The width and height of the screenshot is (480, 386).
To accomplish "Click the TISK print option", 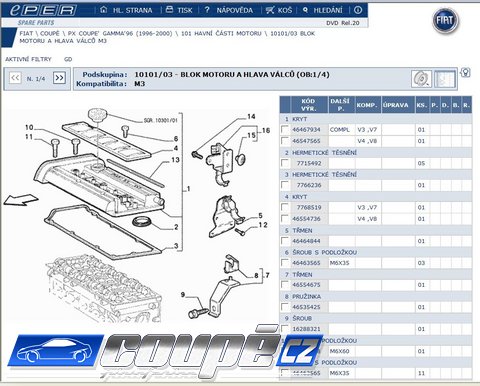I will pyautogui.click(x=179, y=10).
